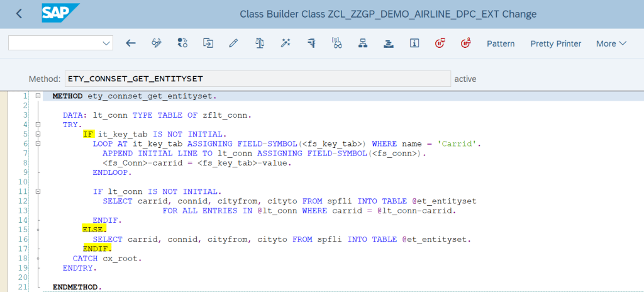Image resolution: width=644 pixels, height=292 pixels.
Task: Click highlighted ELSE keyword on line 15
Action: (94, 230)
